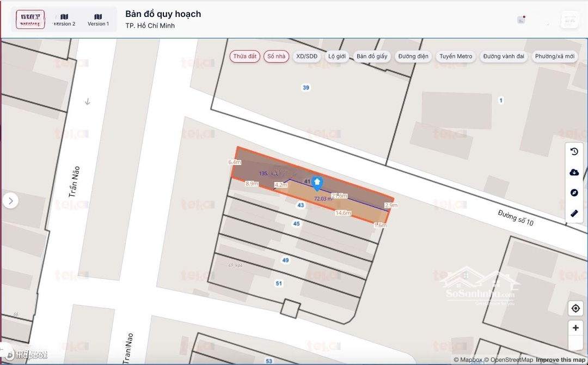Open notifications icon in the header
Image resolution: width=588 pixels, height=365 pixels.
coord(521,20)
